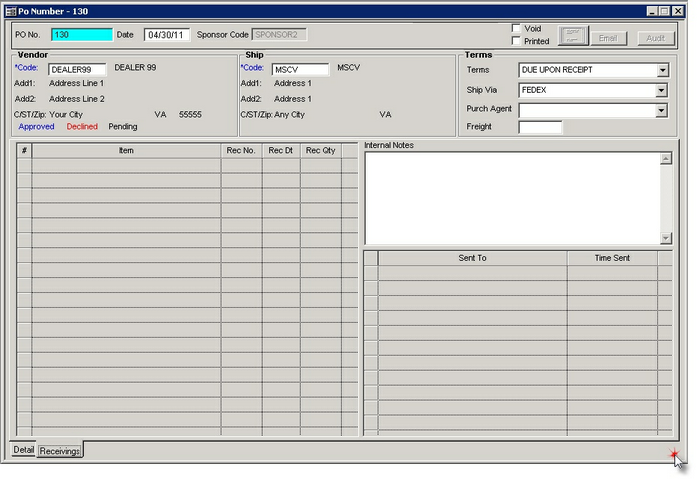Open the Terms dropdown showing DUE UPON RECEIPT
This screenshot has width=697, height=479.
(x=662, y=71)
